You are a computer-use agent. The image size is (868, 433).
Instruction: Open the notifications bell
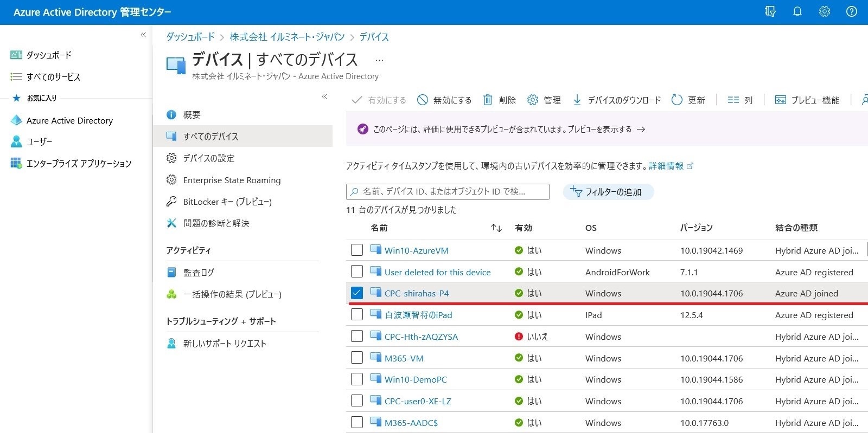(x=797, y=11)
